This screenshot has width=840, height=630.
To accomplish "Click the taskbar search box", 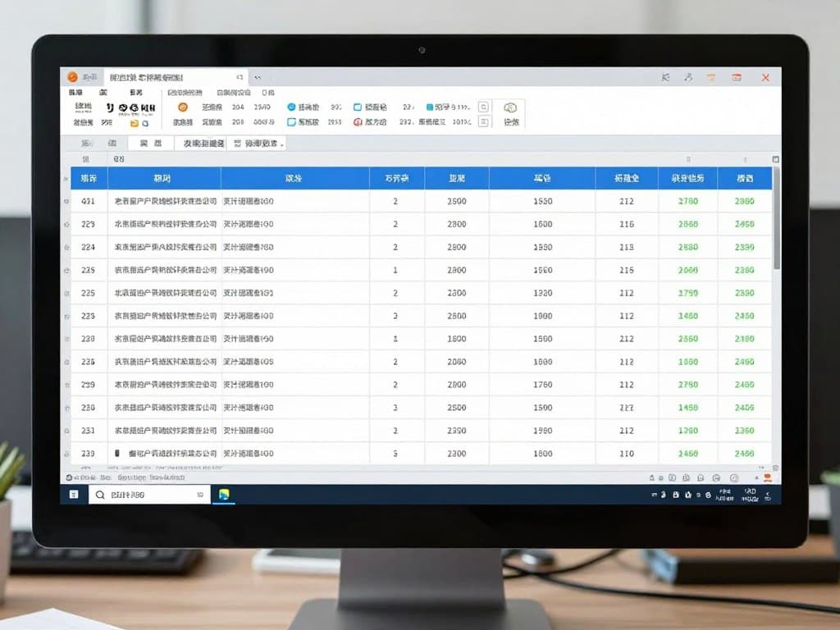I will [149, 495].
